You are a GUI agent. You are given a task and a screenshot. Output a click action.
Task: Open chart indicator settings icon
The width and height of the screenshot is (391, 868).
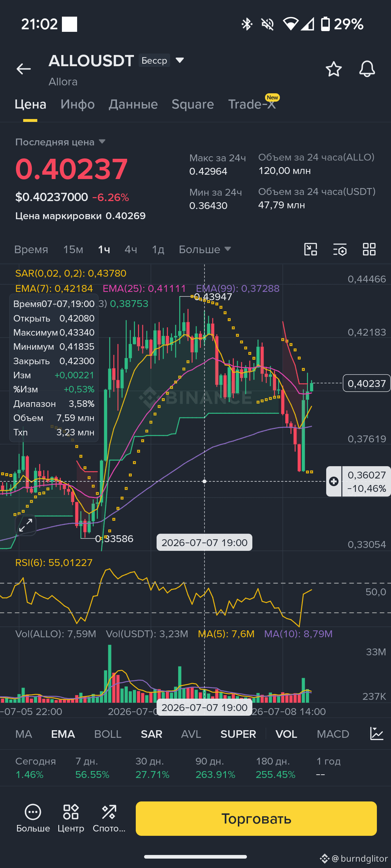click(340, 249)
